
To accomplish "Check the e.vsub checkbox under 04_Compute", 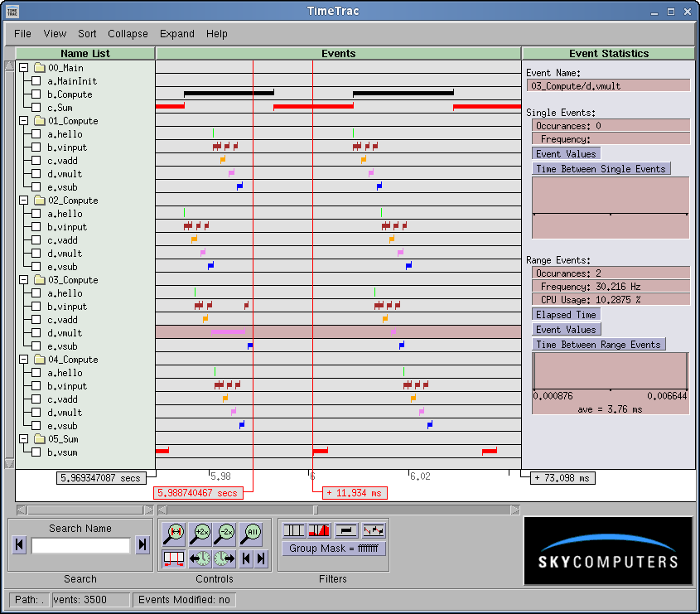I will point(36,426).
